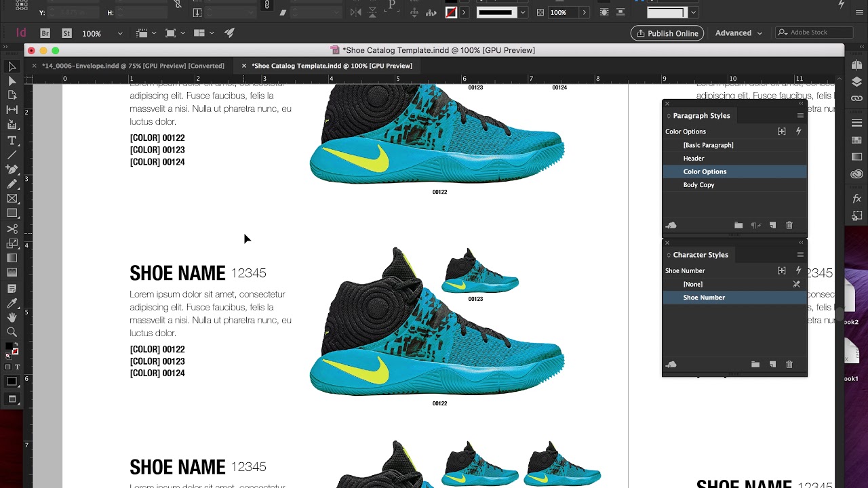Screen dimensions: 868x488
Task: Pick the Gradient Swatch tool
Action: click(12, 258)
